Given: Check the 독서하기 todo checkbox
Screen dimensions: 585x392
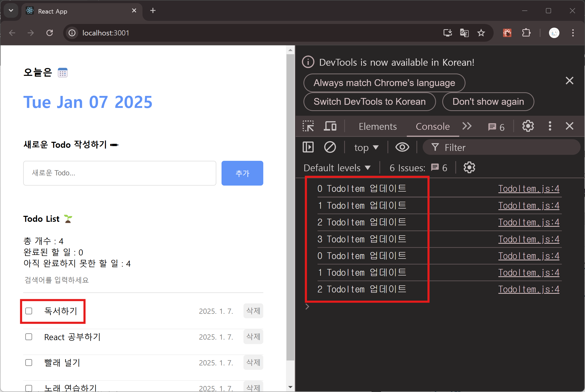Looking at the screenshot, I should tap(29, 311).
